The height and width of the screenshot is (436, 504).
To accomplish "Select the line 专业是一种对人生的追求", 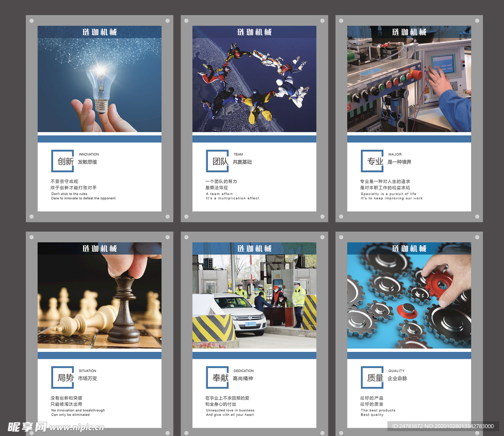I will (x=385, y=182).
